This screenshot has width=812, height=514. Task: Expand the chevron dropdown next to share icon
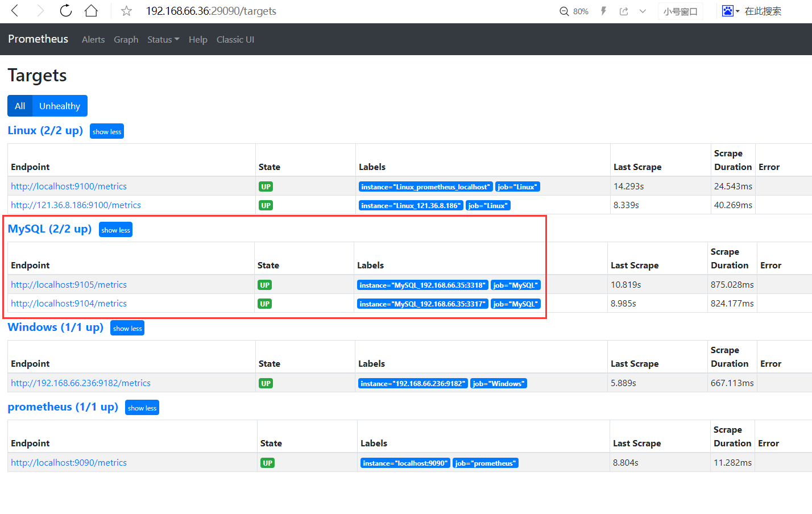pos(643,11)
